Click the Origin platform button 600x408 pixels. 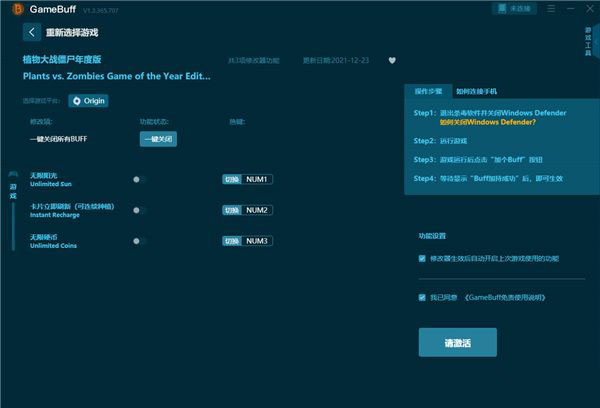click(x=89, y=100)
